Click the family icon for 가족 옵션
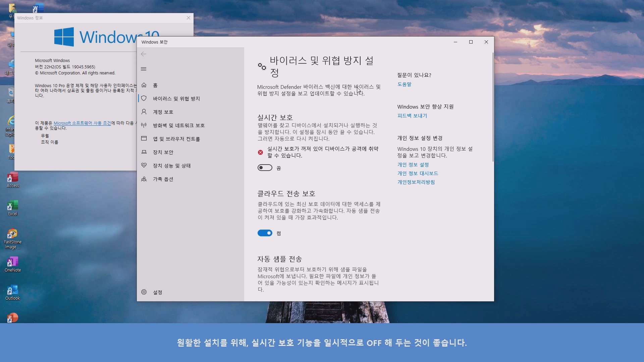This screenshot has width=644, height=362. (144, 179)
